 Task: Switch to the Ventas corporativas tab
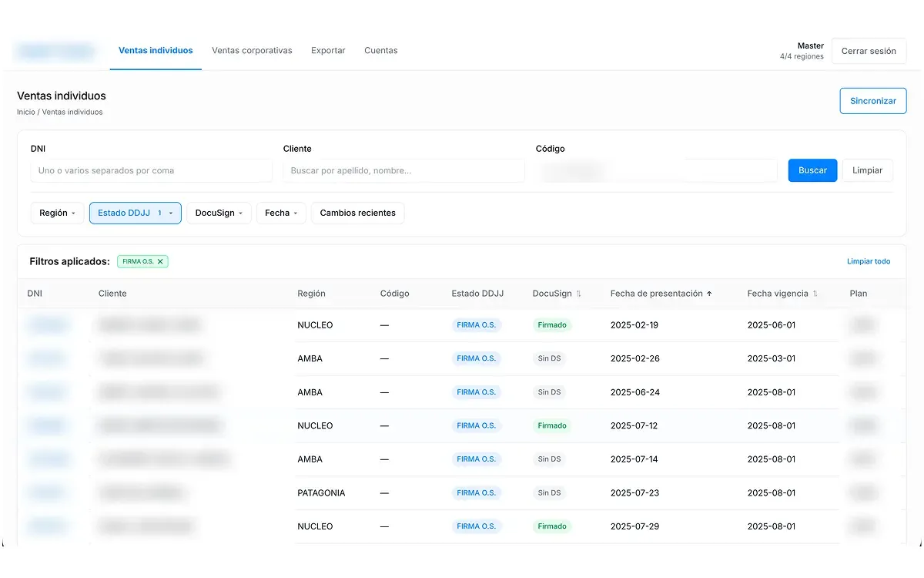(x=252, y=50)
